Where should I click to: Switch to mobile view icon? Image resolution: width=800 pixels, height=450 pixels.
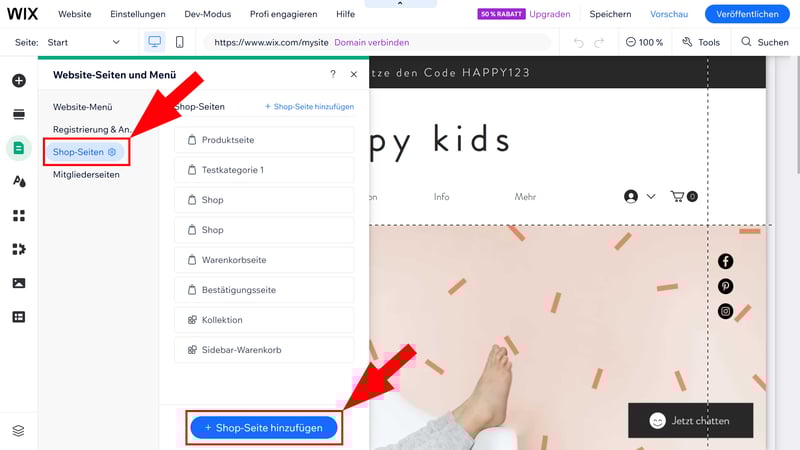(180, 42)
